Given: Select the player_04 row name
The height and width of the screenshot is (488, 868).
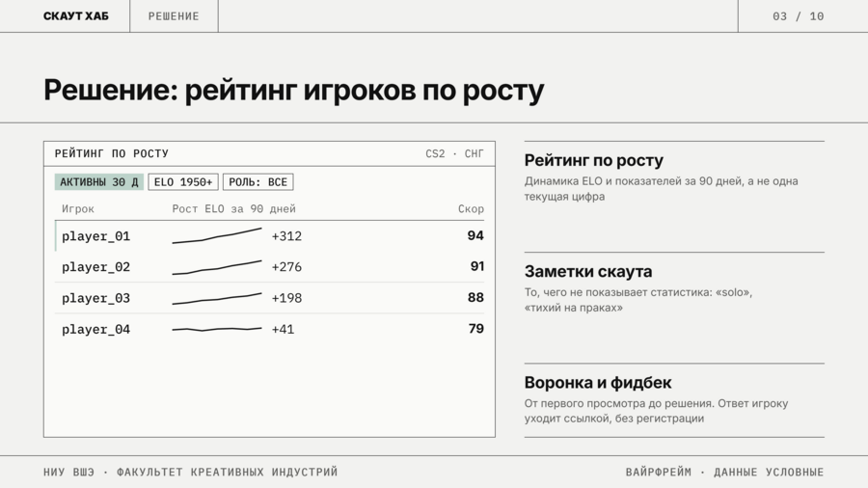Looking at the screenshot, I should click(95, 329).
